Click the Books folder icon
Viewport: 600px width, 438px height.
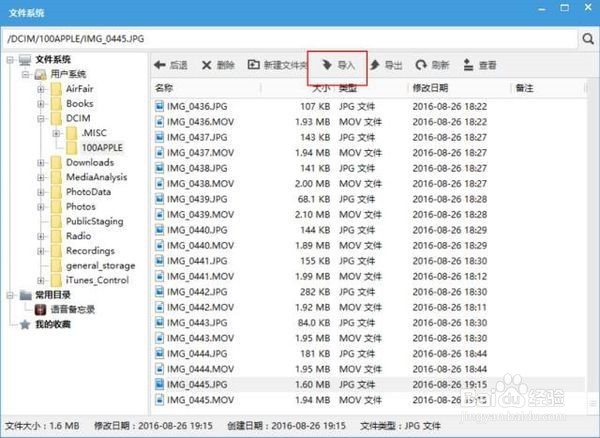[x=56, y=104]
